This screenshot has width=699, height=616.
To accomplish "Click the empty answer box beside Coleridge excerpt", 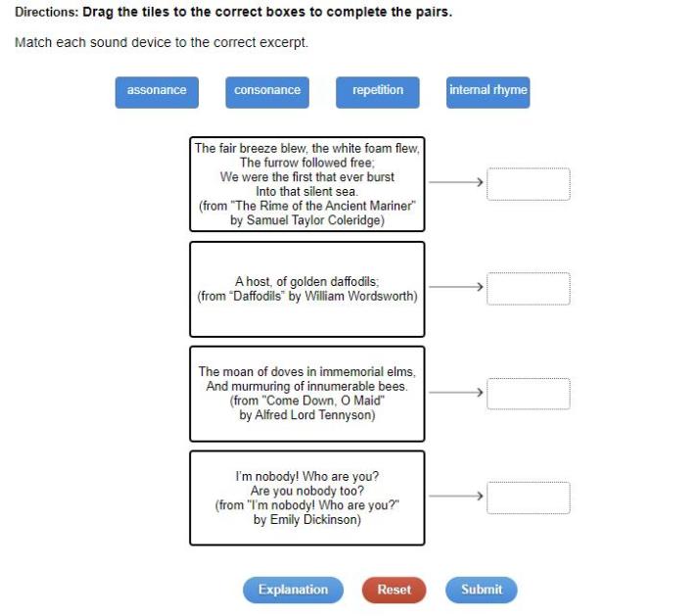I will [529, 184].
